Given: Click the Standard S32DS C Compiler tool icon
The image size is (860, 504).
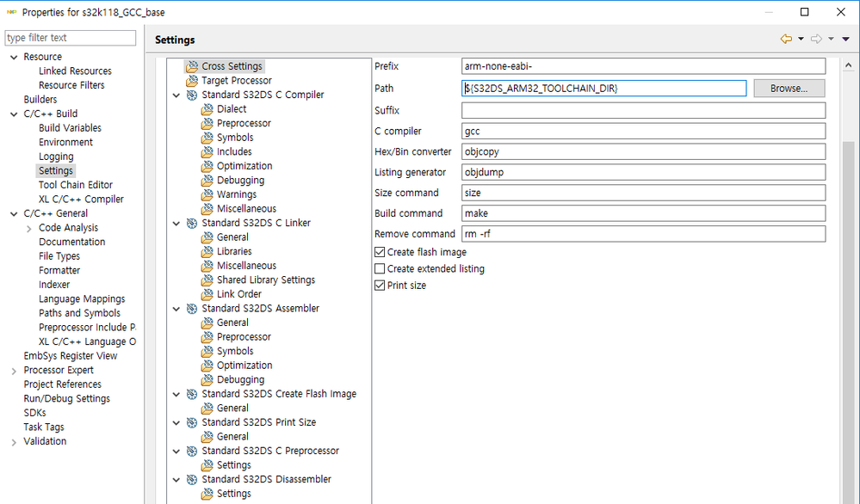Looking at the screenshot, I should click(x=192, y=95).
